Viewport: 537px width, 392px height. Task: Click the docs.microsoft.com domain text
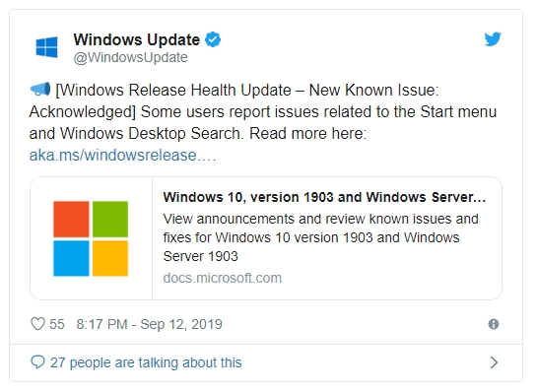click(x=223, y=278)
